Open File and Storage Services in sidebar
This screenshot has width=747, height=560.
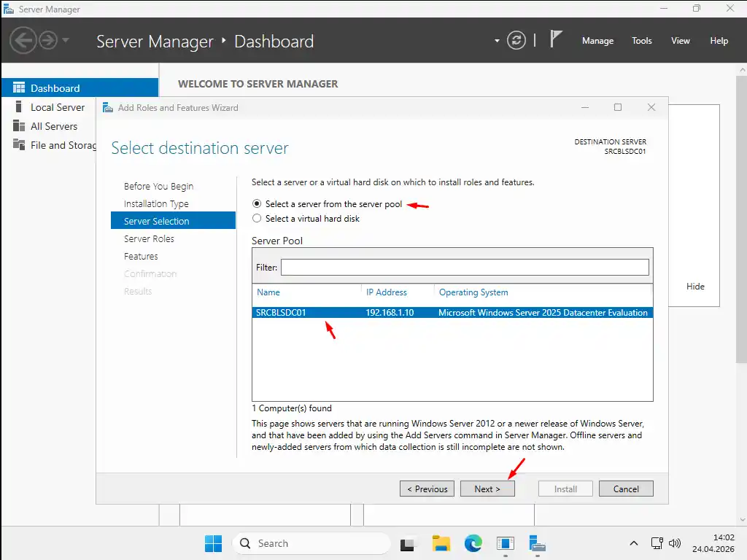coord(63,145)
